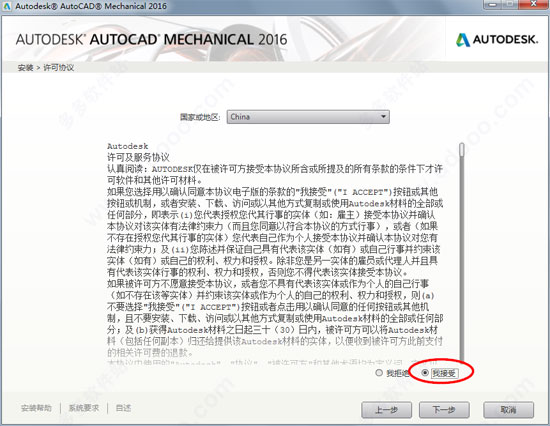Close the installer window

coord(535,5)
